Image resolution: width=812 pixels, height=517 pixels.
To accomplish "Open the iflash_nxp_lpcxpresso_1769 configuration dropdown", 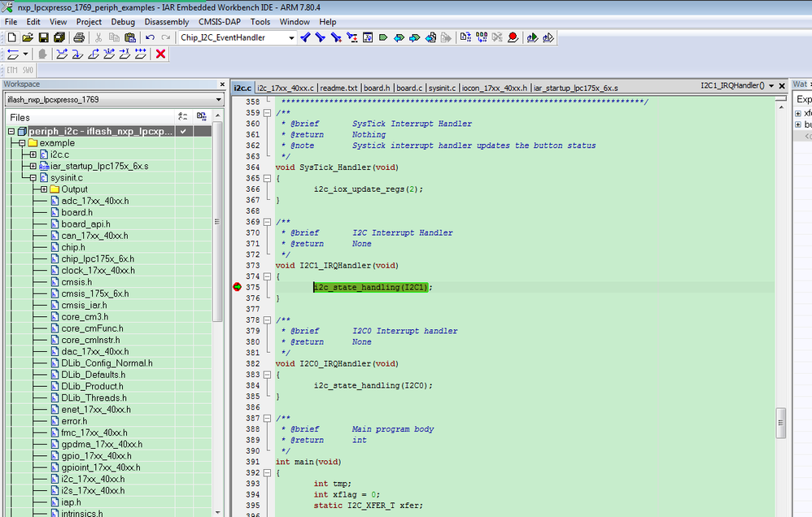I will 218,100.
